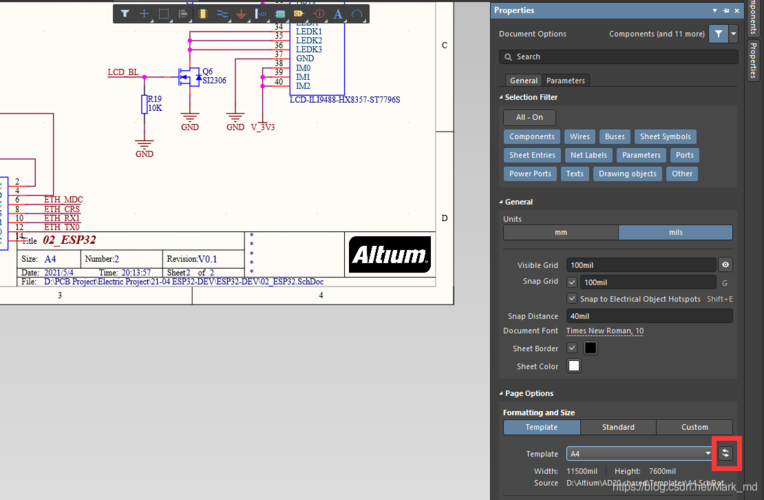This screenshot has height=500, width=764.
Task: Edit the Snap Distance 40mil field
Action: 649,316
